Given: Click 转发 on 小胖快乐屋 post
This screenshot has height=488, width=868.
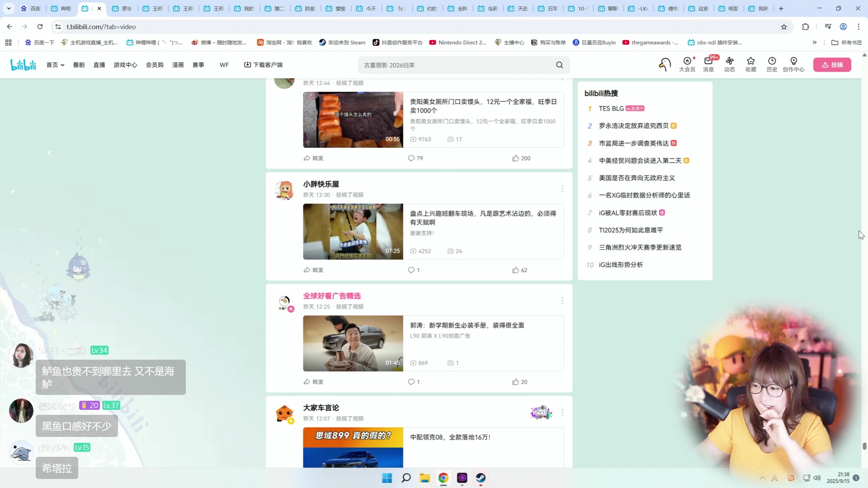Looking at the screenshot, I should [313, 270].
